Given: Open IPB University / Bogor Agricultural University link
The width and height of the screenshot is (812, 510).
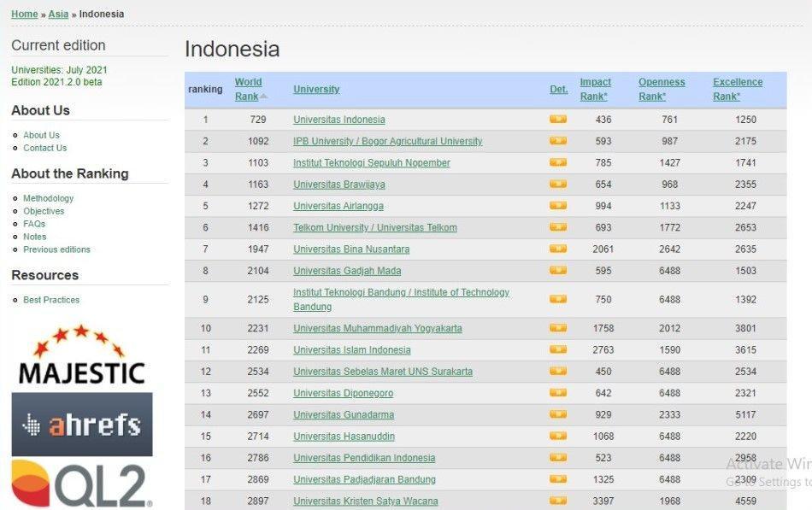Looking at the screenshot, I should click(x=387, y=141).
